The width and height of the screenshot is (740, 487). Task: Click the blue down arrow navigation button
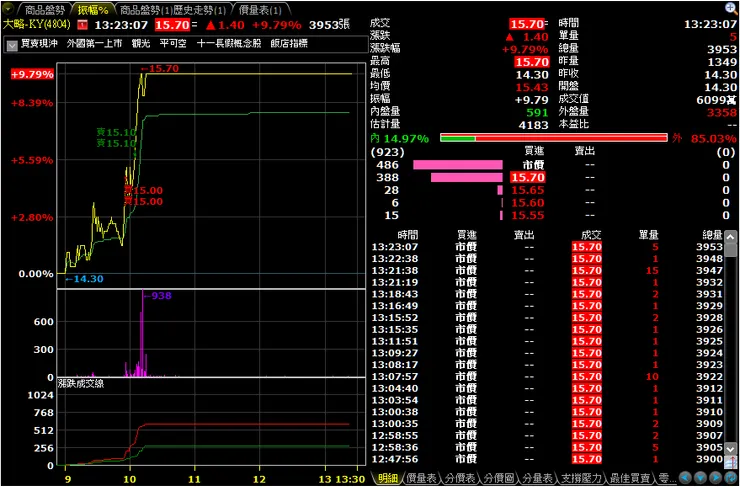(x=700, y=477)
